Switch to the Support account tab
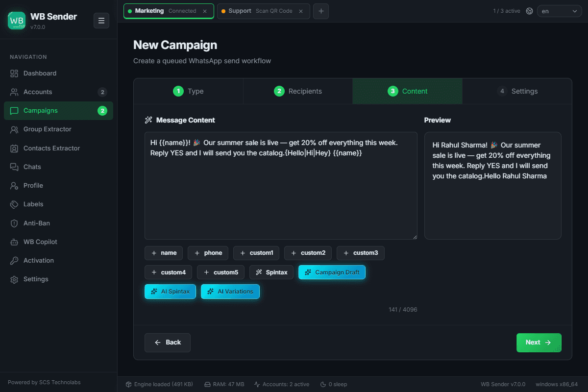This screenshot has width=588, height=392. click(263, 11)
